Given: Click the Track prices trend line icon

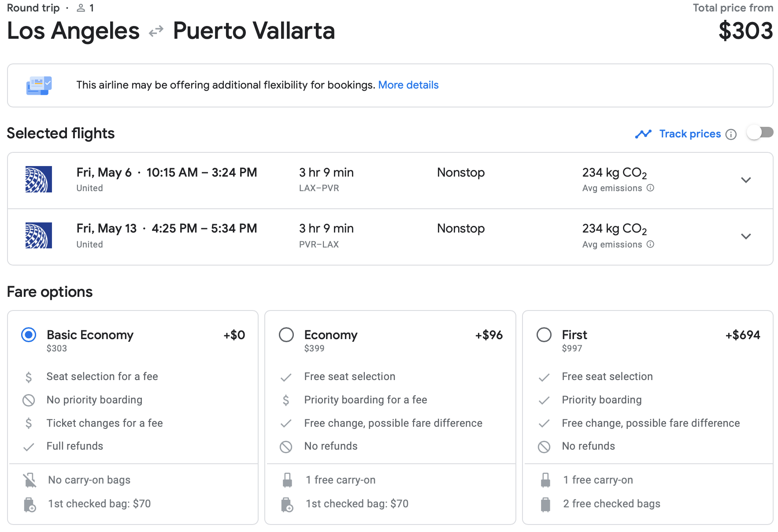Looking at the screenshot, I should tap(643, 134).
